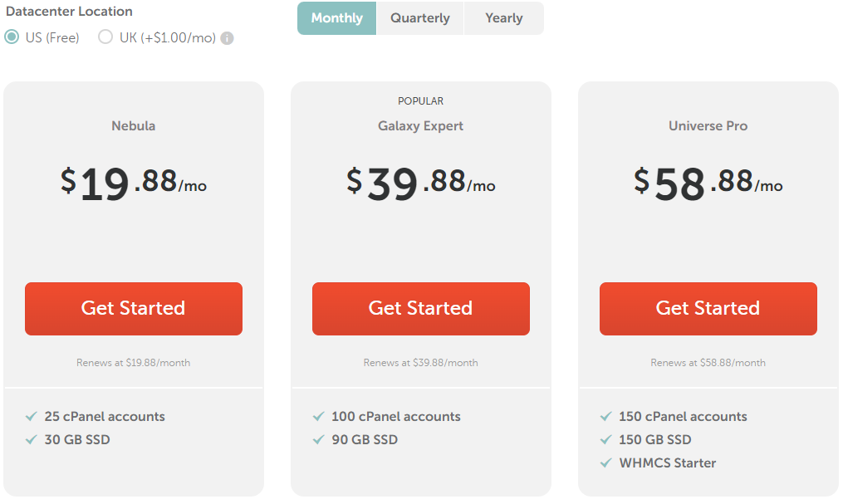Get Started with the Galaxy Expert plan
Image resolution: width=843 pixels, height=504 pixels.
pos(421,309)
